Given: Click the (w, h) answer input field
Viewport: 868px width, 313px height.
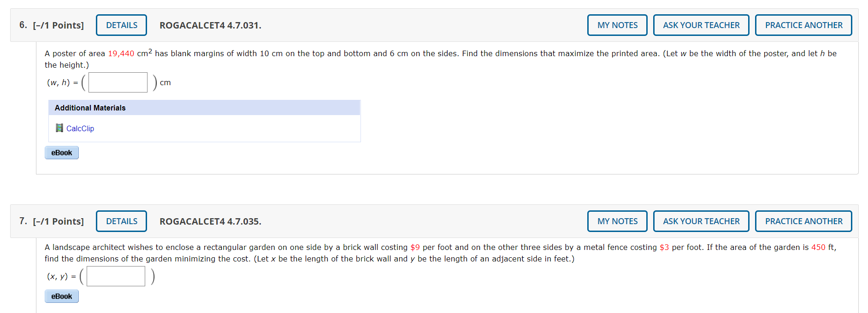Looking at the screenshot, I should pos(118,82).
